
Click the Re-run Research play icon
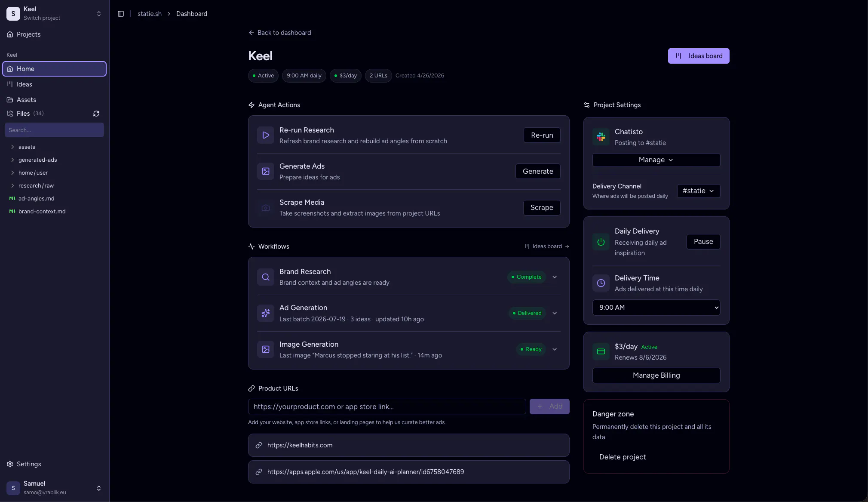266,135
